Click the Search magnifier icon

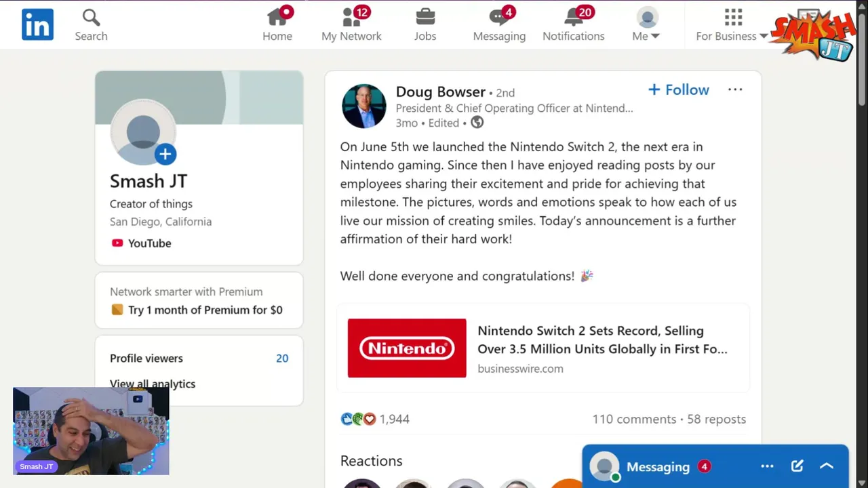(91, 18)
